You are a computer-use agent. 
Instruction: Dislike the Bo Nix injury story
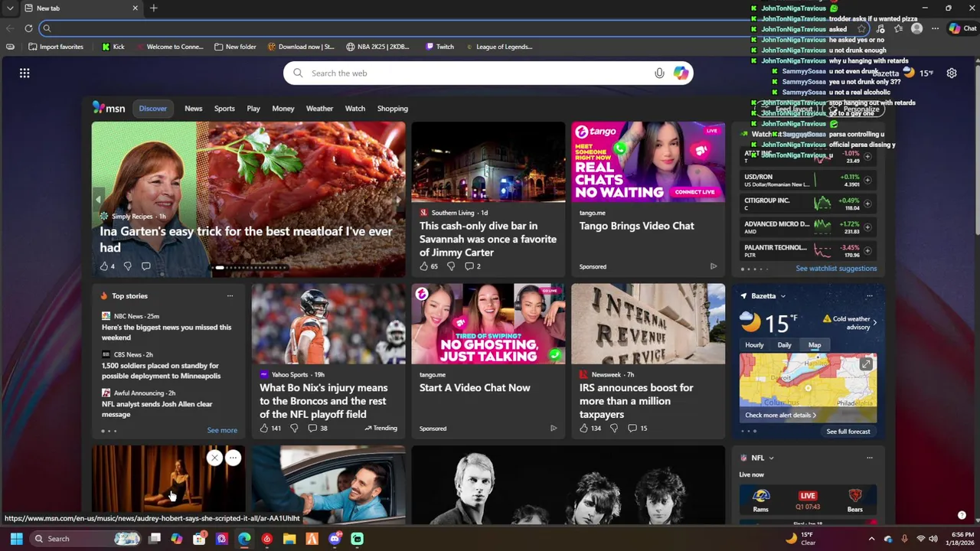[294, 428]
